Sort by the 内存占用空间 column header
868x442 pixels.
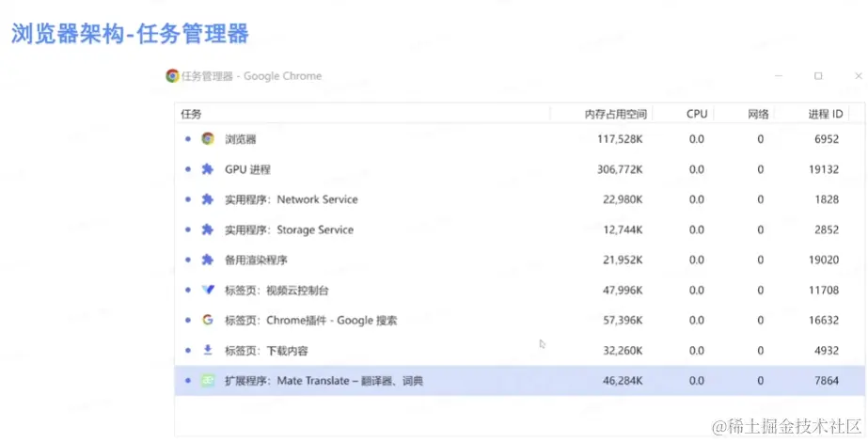[601, 114]
